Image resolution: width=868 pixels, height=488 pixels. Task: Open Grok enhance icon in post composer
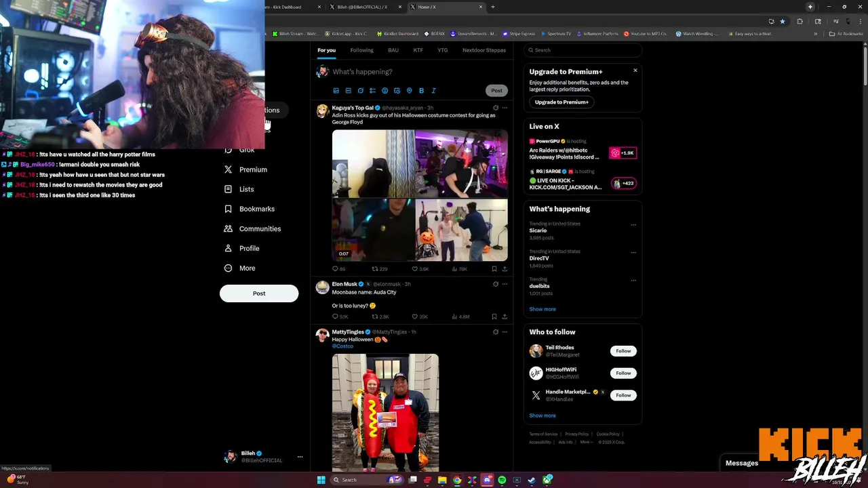point(360,91)
